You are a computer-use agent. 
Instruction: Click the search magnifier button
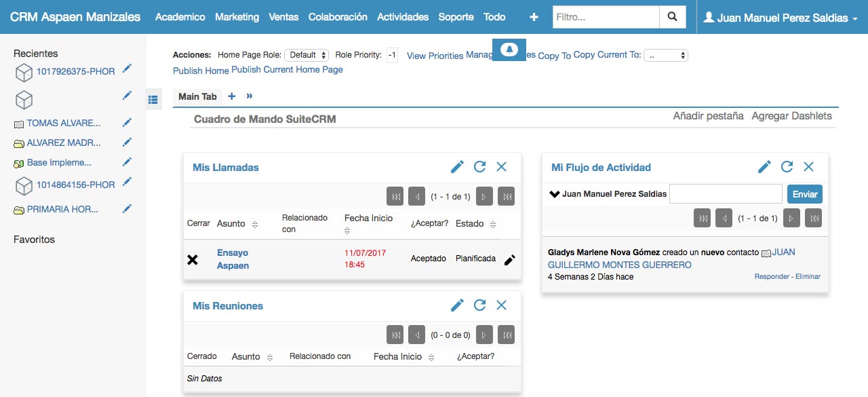[x=672, y=17]
